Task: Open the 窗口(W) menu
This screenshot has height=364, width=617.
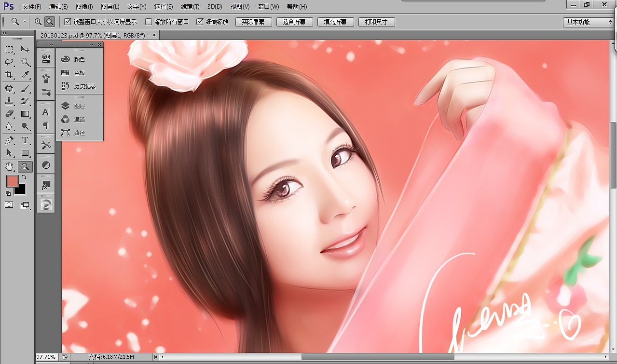Action: pyautogui.click(x=269, y=6)
